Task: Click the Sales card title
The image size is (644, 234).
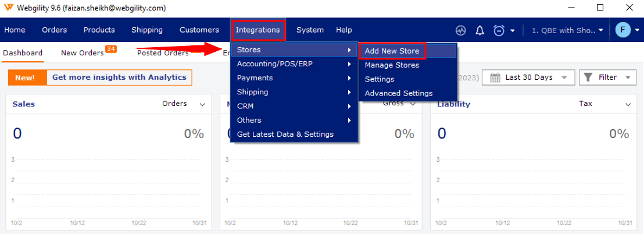Action: 24,104
